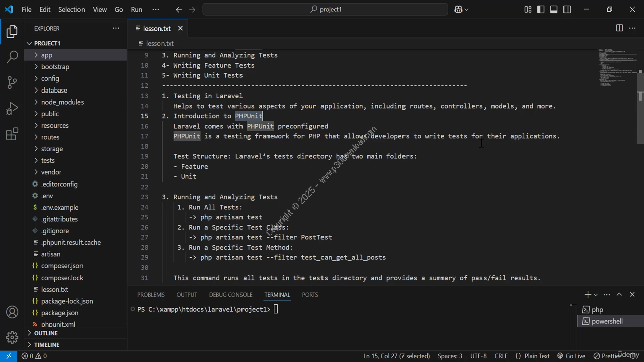644x362 pixels.
Task: Close the terminal panel
Action: coord(632,294)
